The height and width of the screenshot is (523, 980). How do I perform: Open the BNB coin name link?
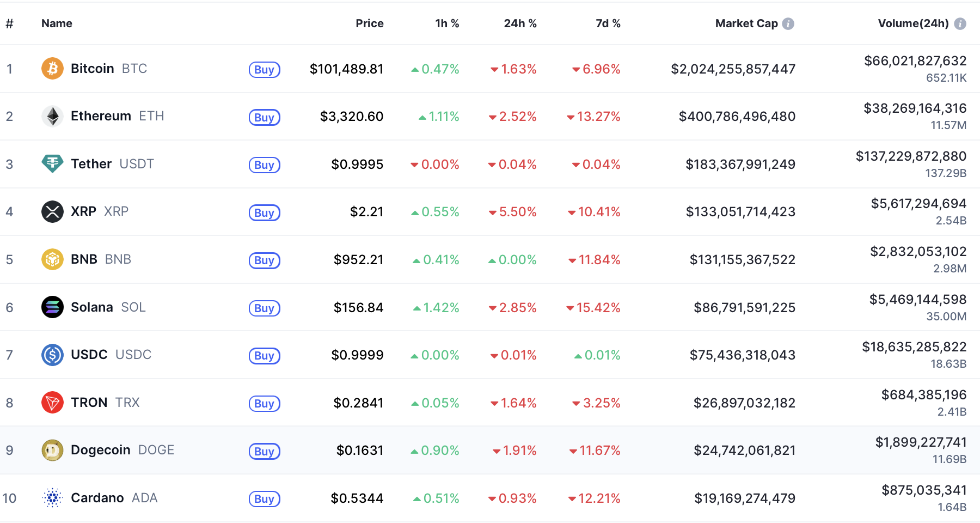point(84,259)
